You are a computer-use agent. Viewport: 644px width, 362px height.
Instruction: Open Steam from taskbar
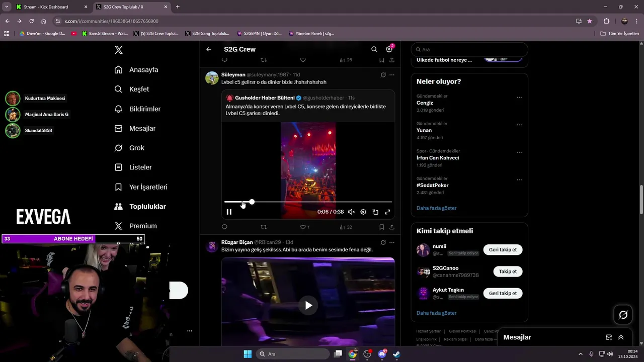(x=396, y=354)
